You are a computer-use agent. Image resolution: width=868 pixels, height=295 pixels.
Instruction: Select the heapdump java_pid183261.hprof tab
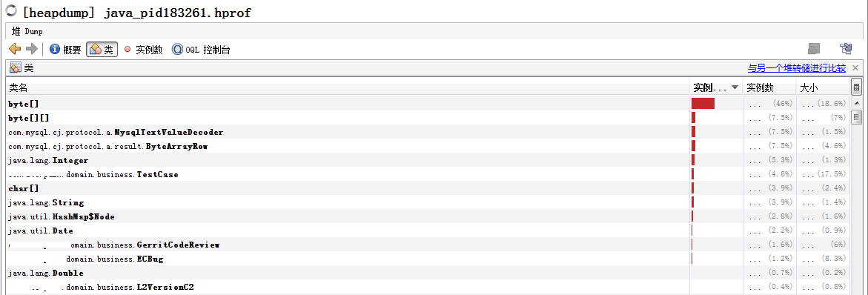pyautogui.click(x=128, y=12)
